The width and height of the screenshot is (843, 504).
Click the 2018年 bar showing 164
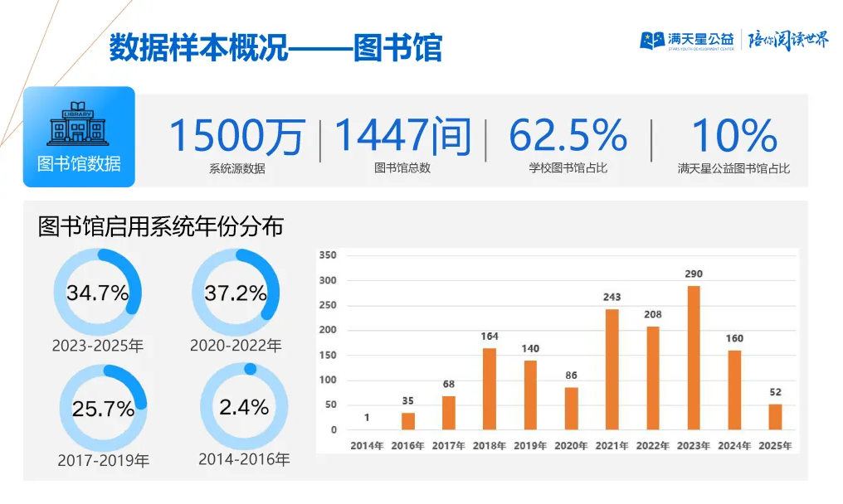point(490,389)
